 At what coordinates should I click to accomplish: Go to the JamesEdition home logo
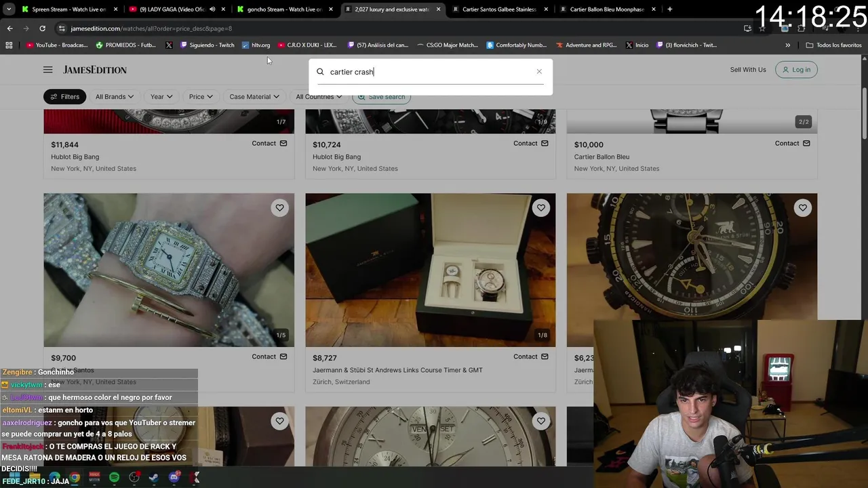(x=95, y=70)
